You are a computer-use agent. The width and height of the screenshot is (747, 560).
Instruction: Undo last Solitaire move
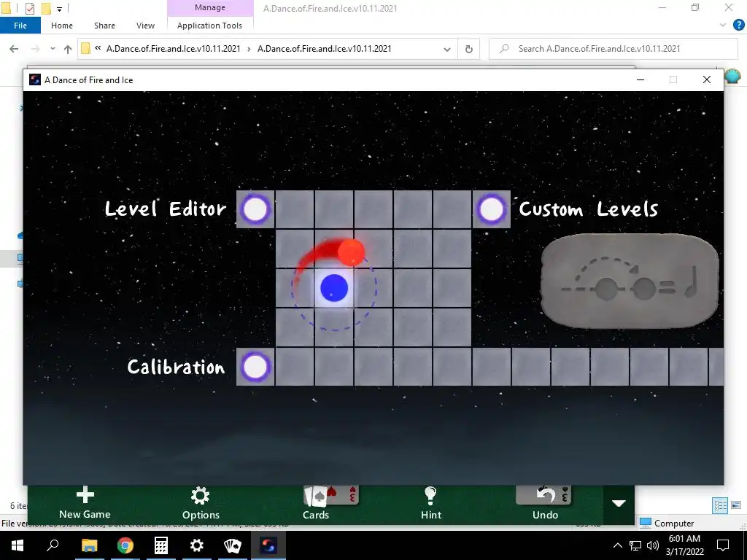(545, 505)
